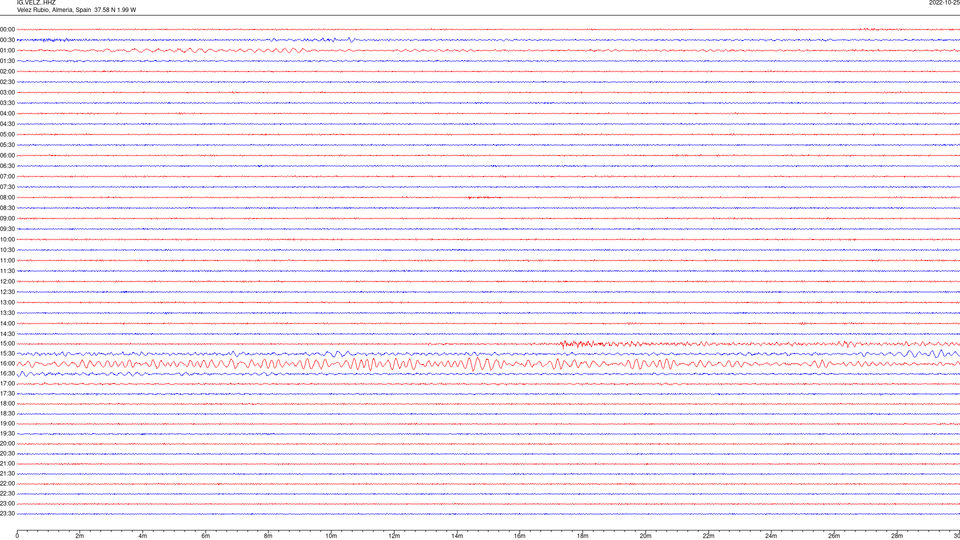Click the 0 tick on the minute axis
This screenshot has width=960, height=540.
point(17,536)
